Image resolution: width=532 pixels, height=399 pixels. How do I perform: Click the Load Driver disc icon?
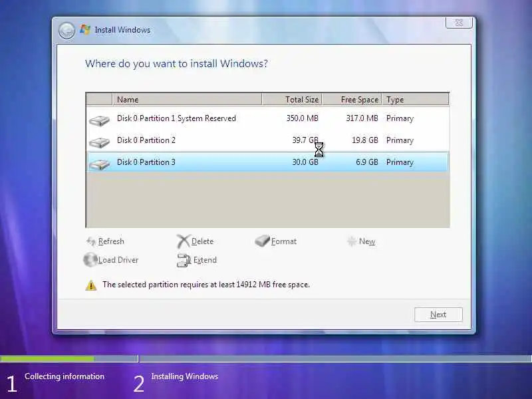pos(90,259)
